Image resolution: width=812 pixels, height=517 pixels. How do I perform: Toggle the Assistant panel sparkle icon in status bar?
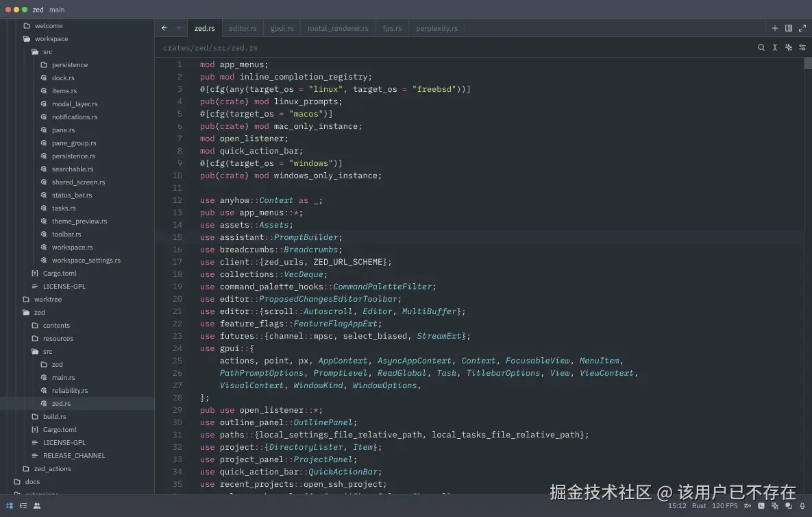click(x=775, y=505)
